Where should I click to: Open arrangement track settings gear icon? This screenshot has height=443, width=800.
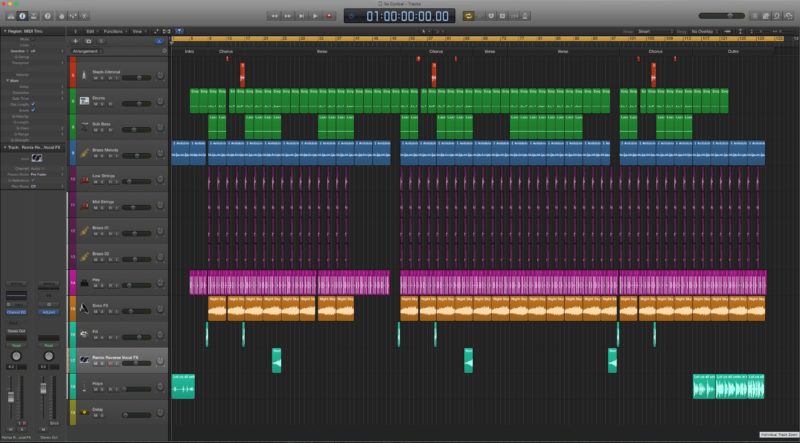point(164,51)
